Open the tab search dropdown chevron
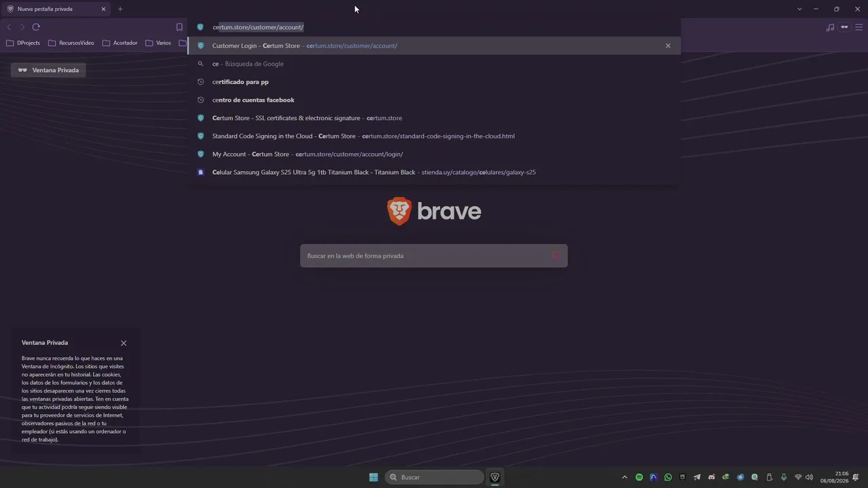This screenshot has height=488, width=868. pos(800,9)
